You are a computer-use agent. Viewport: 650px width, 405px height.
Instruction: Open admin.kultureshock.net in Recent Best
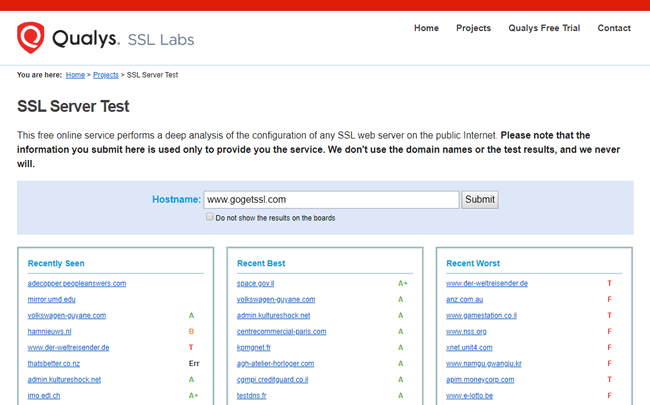274,315
